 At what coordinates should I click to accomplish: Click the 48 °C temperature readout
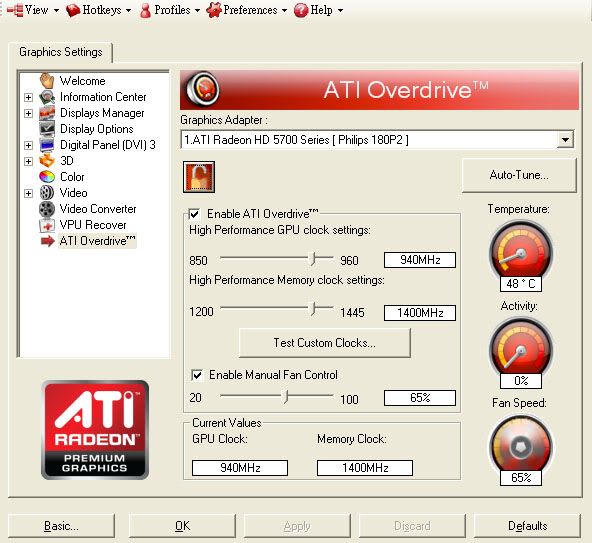[521, 284]
